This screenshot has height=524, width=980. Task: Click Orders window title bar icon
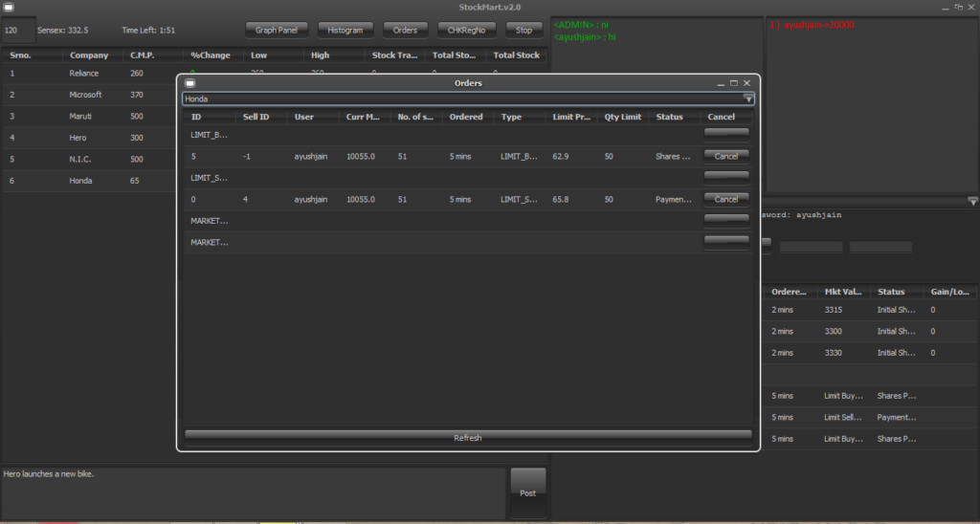click(190, 83)
